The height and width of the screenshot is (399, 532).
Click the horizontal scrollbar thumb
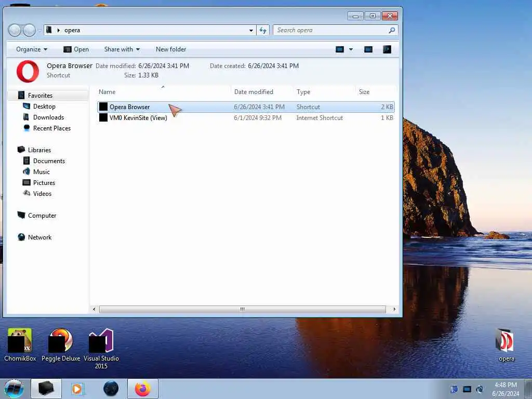[x=242, y=309]
